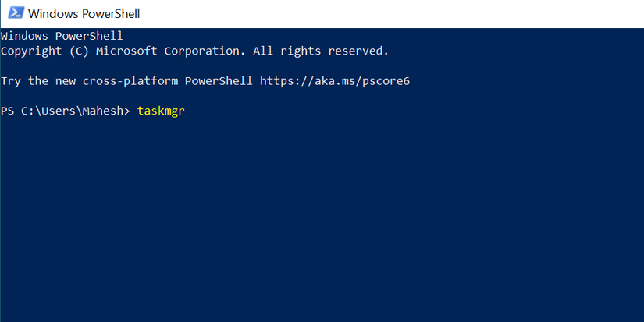Screen dimensions: 644x322
Task: Click the "All rights reserved." text
Action: click(x=320, y=51)
